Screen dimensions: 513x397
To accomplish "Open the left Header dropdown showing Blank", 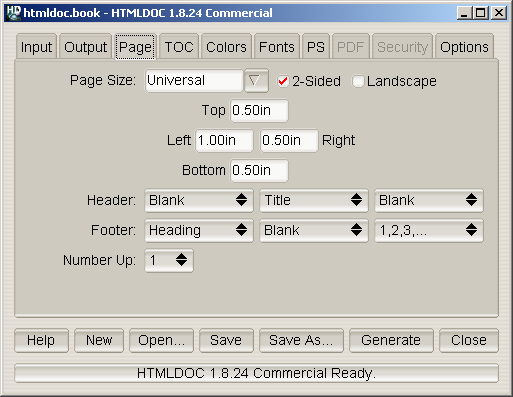I will [199, 200].
